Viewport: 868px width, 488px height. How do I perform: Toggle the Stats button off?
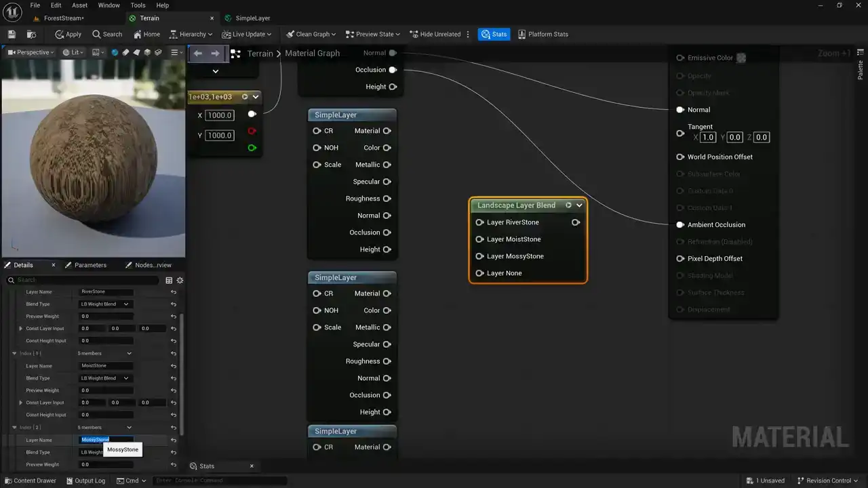[x=494, y=34]
